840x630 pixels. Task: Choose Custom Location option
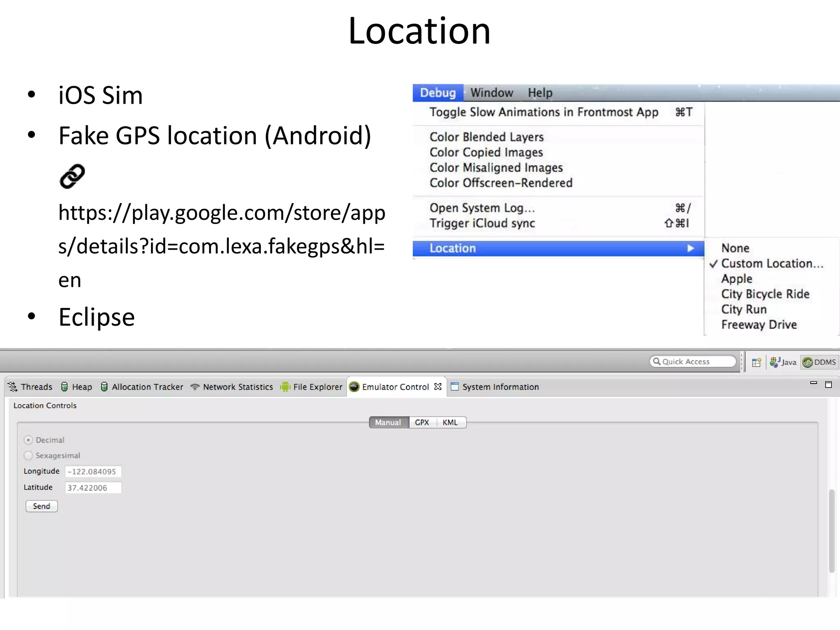[772, 263]
